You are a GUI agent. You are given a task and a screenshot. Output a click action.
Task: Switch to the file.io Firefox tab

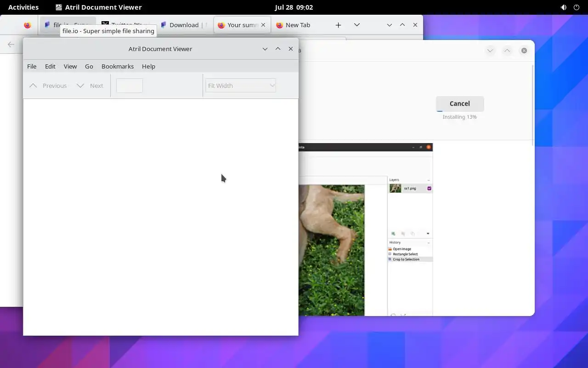68,25
